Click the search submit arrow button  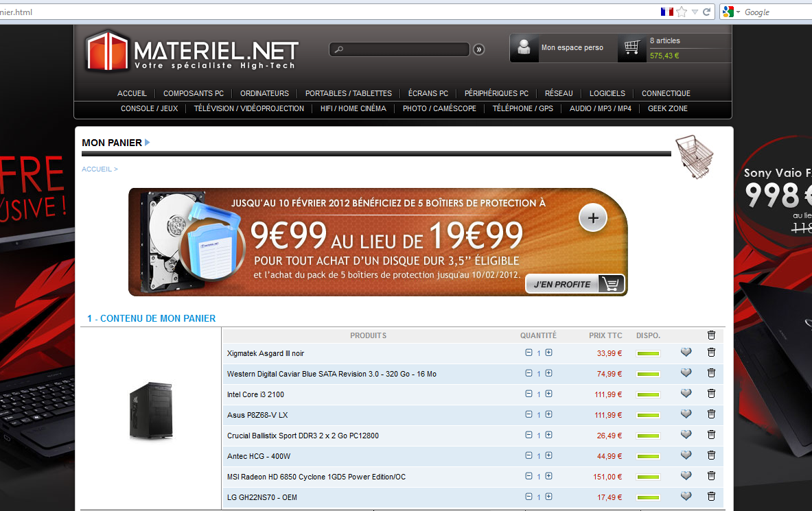point(478,49)
